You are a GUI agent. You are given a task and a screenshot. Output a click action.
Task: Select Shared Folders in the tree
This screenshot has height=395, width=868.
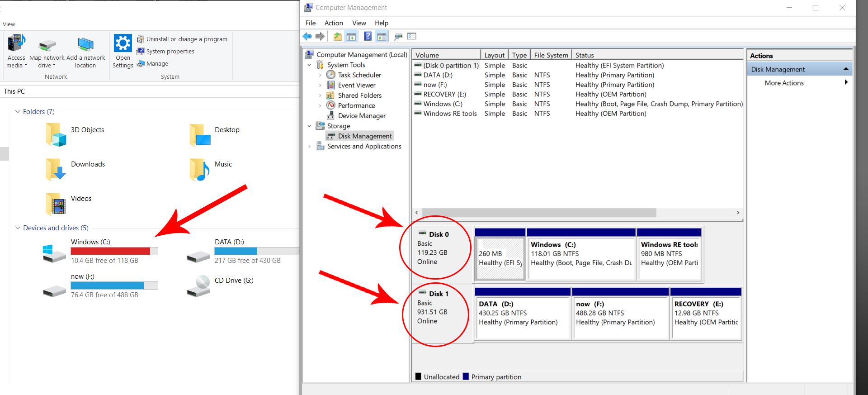[x=360, y=95]
